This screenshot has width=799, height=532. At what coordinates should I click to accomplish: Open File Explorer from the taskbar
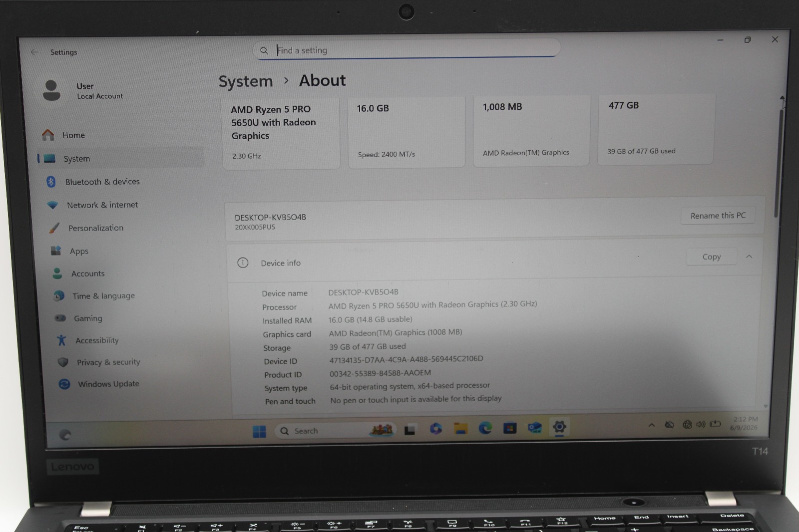tap(460, 428)
